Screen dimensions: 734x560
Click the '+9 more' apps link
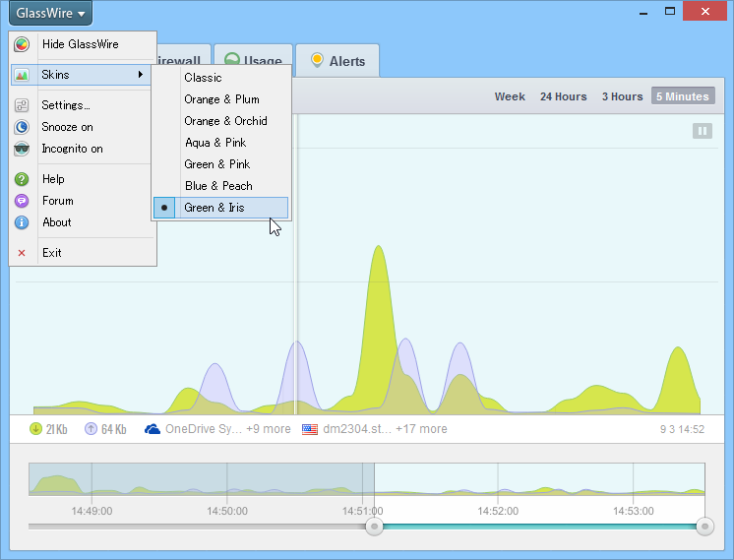point(269,429)
